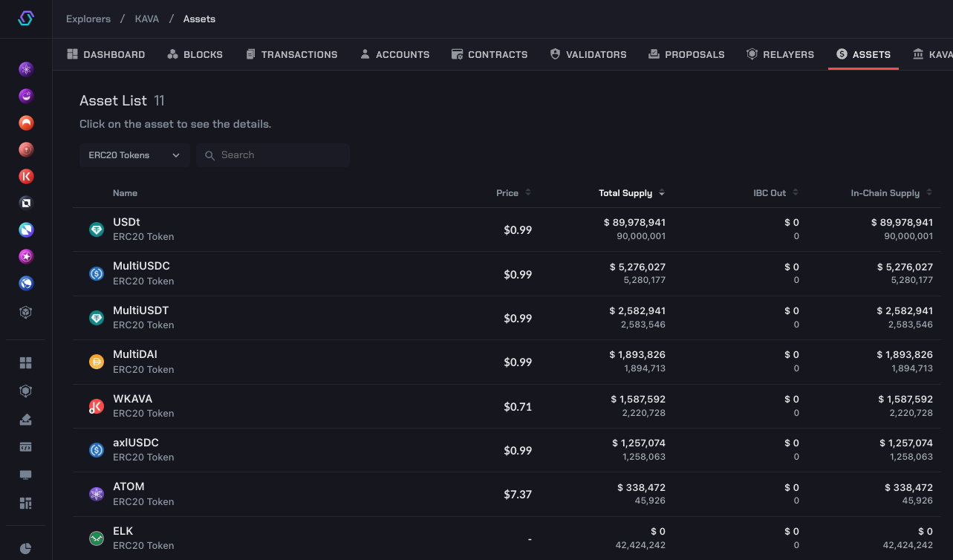The height and width of the screenshot is (560, 953).
Task: Click the ELK token logo
Action: coord(97,538)
